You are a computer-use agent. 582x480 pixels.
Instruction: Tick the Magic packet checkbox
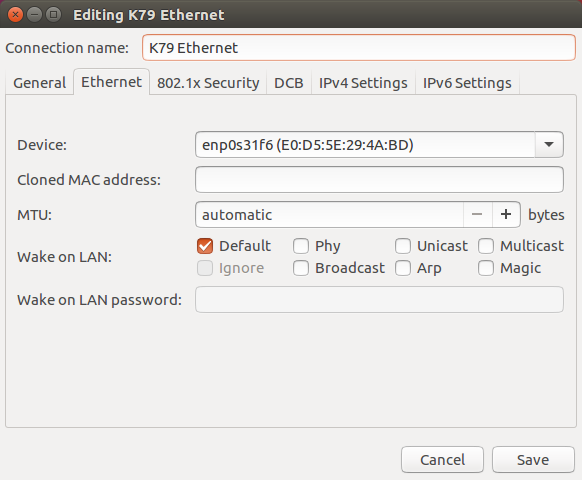pos(486,268)
